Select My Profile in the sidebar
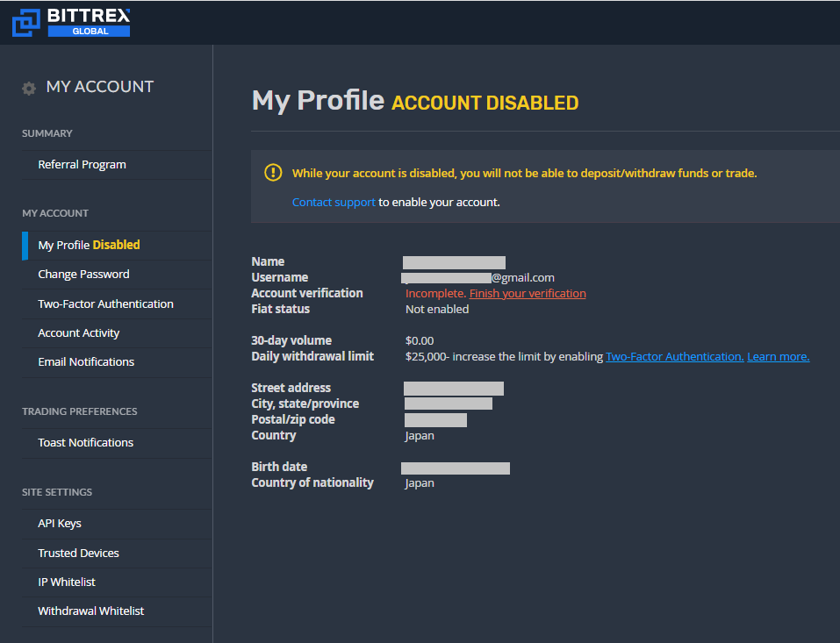The width and height of the screenshot is (840, 643). tap(89, 246)
